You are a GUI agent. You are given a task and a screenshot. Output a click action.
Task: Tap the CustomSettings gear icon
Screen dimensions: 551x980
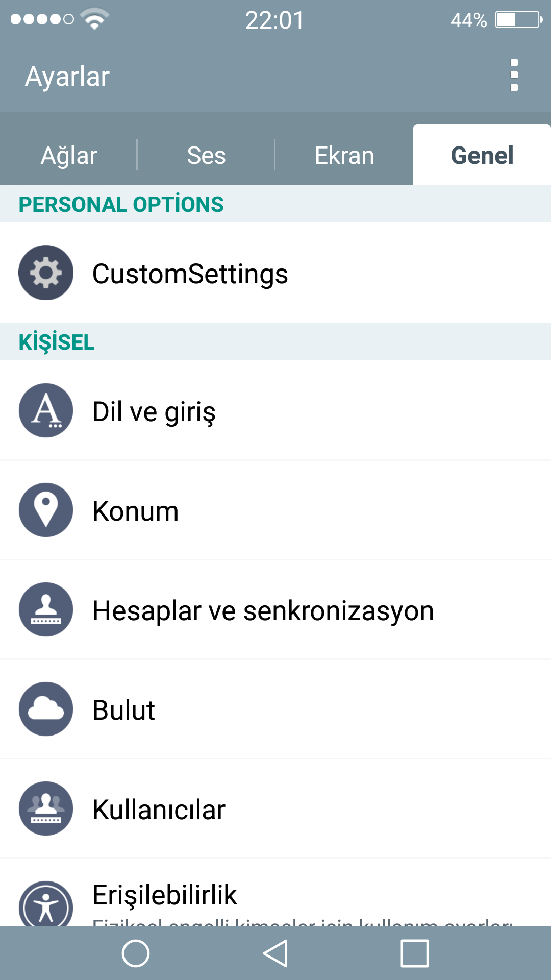tap(46, 273)
